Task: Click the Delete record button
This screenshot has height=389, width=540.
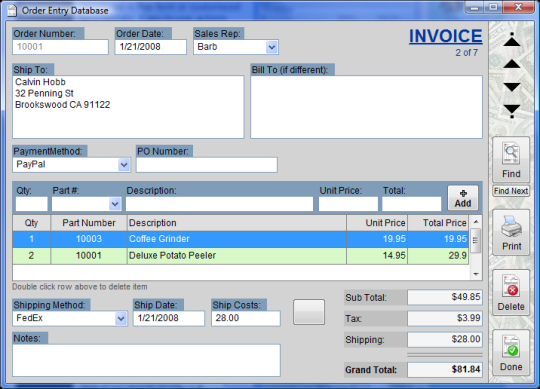Action: pos(511,293)
